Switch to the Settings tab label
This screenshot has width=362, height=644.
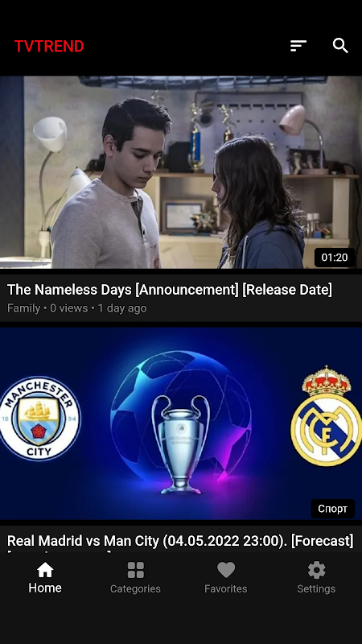[x=316, y=588]
